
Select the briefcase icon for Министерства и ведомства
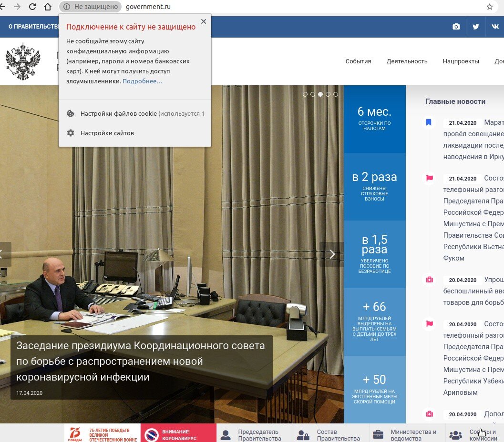379,434
